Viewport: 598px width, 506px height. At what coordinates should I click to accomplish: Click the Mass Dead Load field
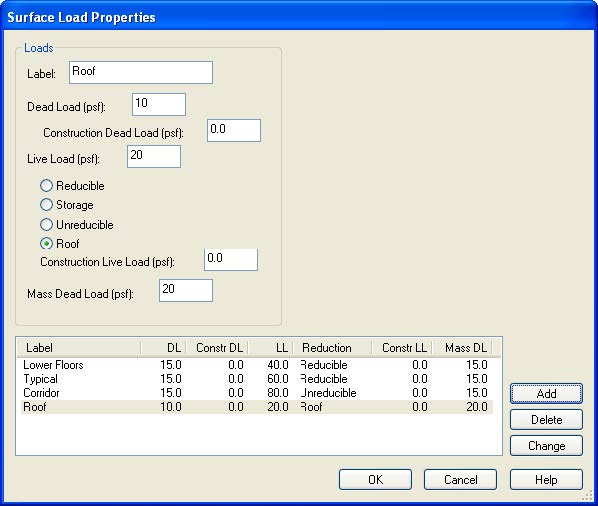pyautogui.click(x=186, y=291)
